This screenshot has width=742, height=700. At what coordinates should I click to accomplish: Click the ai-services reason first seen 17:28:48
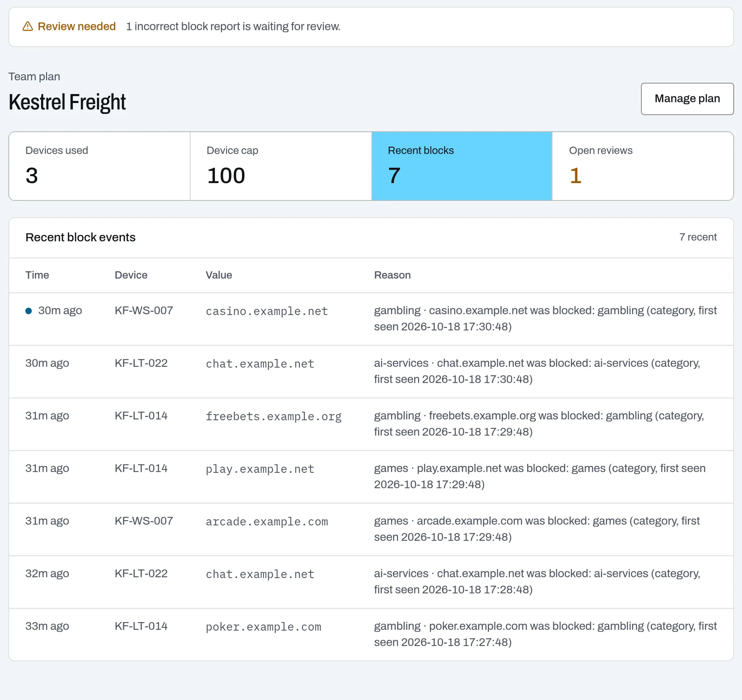pos(537,582)
